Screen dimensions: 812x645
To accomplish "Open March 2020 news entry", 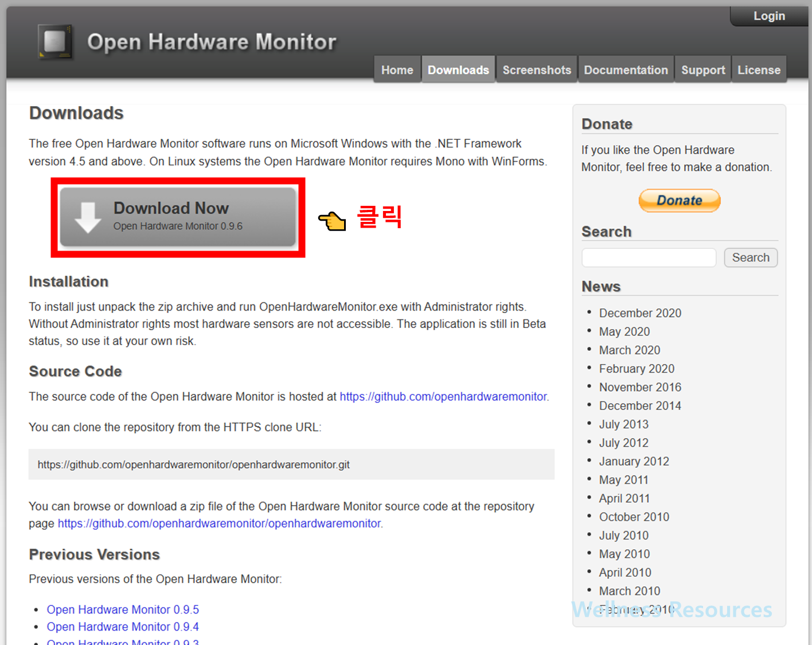I will click(x=630, y=350).
